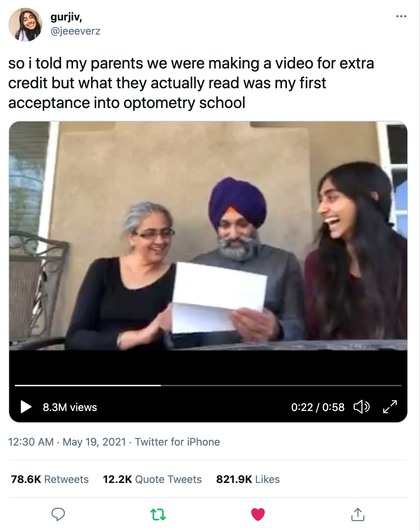
Task: Mute the video using the speaker icon
Action: [x=361, y=407]
